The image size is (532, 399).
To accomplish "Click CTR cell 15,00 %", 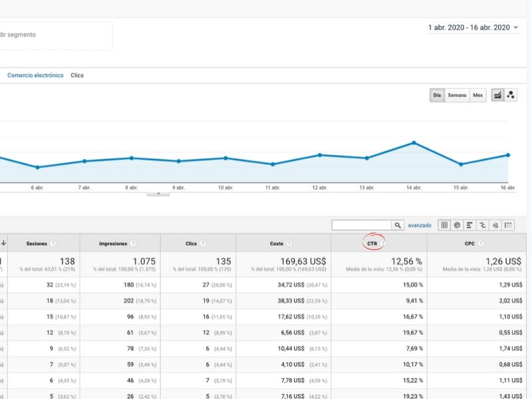I will coord(413,285).
